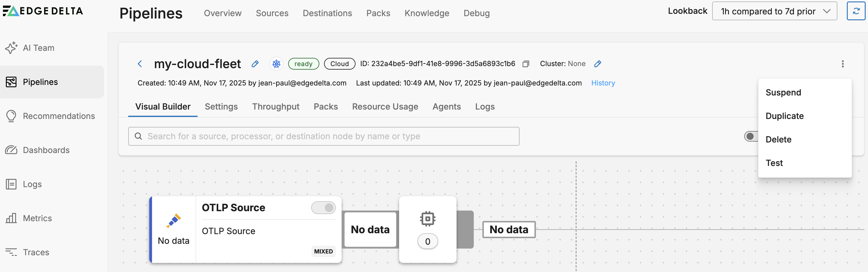Image resolution: width=868 pixels, height=272 pixels.
Task: Choose Suspend in the pipeline menu
Action: tap(783, 93)
